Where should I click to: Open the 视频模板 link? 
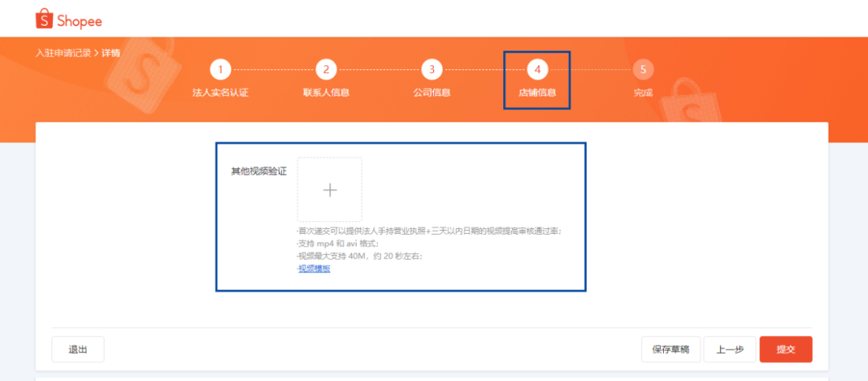coord(314,269)
